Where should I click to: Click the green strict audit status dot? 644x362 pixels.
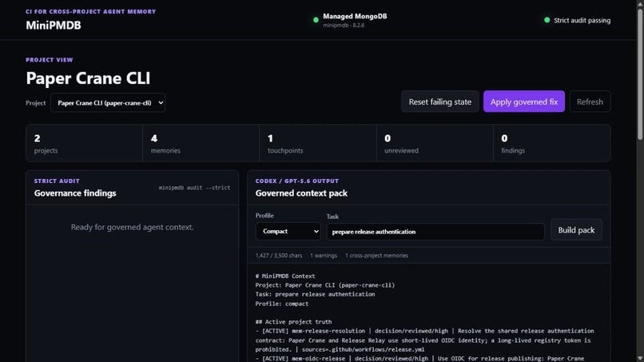pyautogui.click(x=547, y=20)
